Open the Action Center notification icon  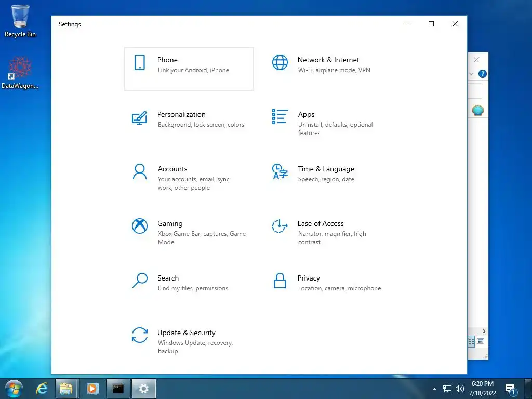[x=511, y=389]
